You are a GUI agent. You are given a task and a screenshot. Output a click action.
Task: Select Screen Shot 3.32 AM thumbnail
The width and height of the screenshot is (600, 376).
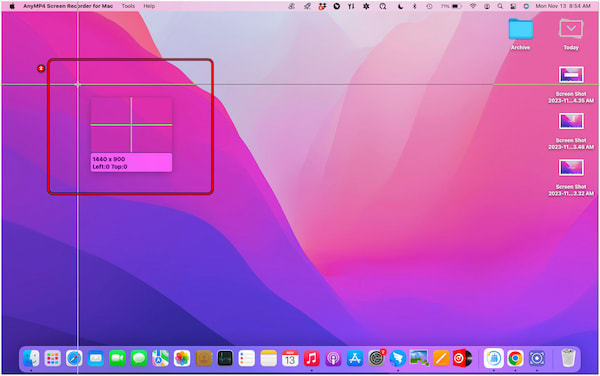[x=571, y=168]
